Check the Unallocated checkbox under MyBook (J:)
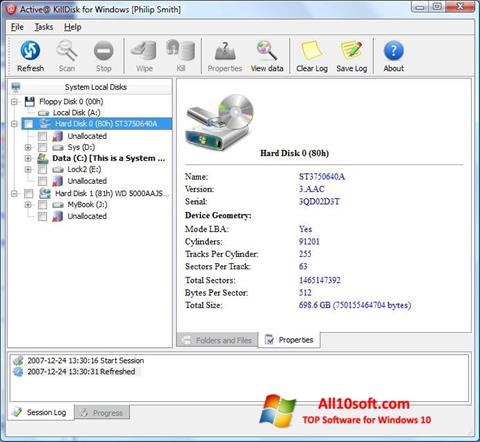Viewport: 480px width, 442px height. pyautogui.click(x=42, y=217)
